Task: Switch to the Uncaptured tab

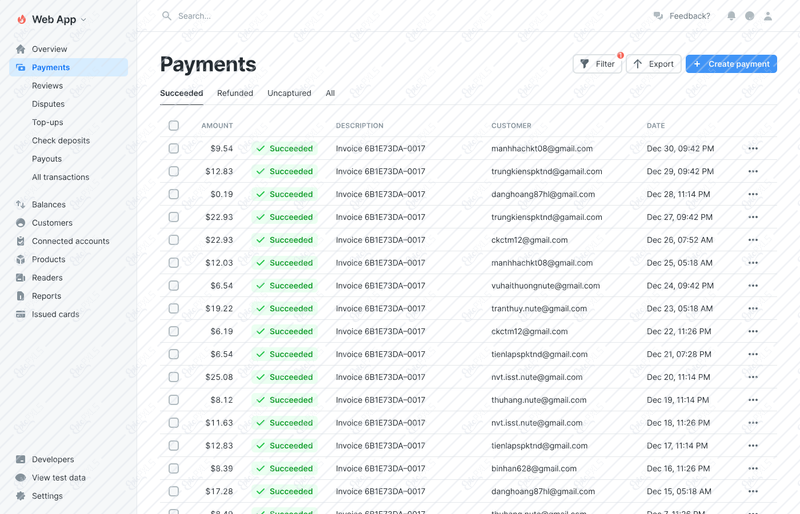Action: pos(289,93)
